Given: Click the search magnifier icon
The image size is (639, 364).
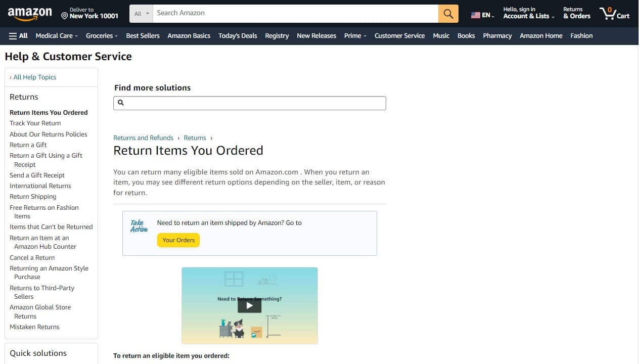Looking at the screenshot, I should [447, 14].
